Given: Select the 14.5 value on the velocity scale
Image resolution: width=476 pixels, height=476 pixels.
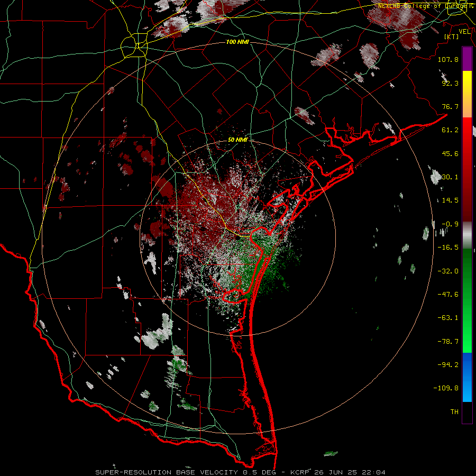Looking at the screenshot, I should [450, 200].
